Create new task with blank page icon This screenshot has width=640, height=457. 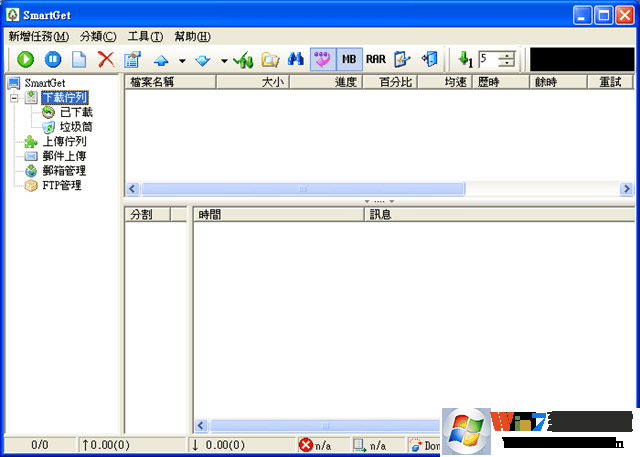(x=78, y=60)
